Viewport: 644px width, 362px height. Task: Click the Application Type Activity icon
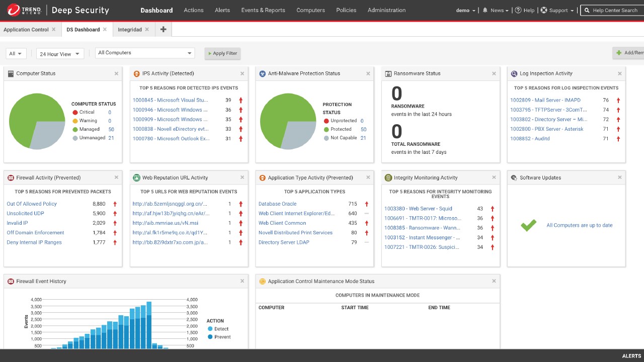pyautogui.click(x=262, y=177)
